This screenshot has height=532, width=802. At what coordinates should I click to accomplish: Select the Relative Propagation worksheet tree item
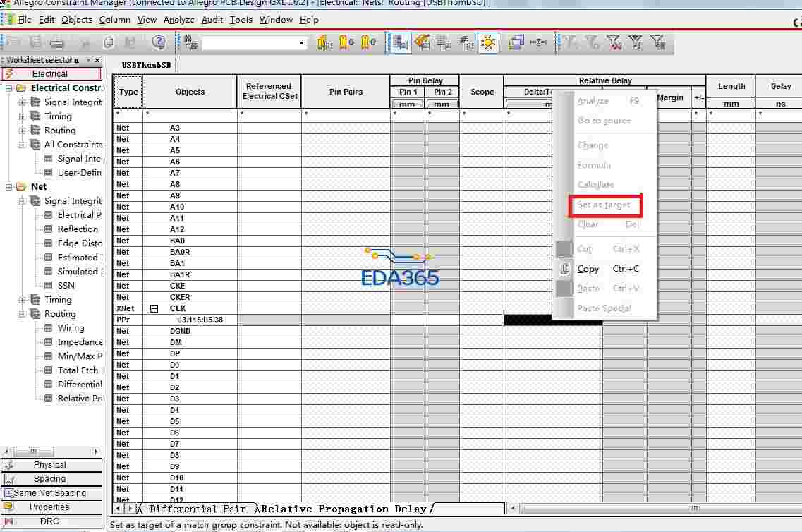coord(79,399)
